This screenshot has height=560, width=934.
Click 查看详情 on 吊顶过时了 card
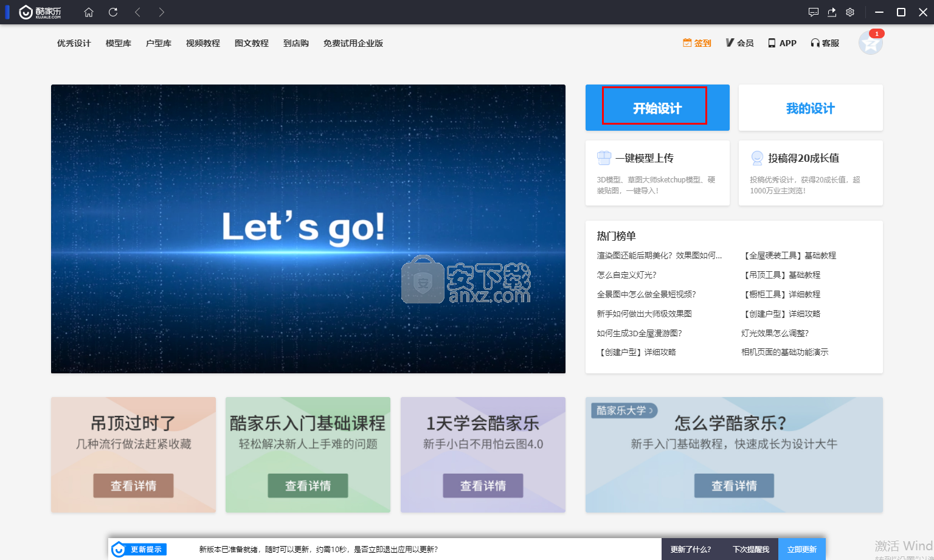[x=133, y=486]
